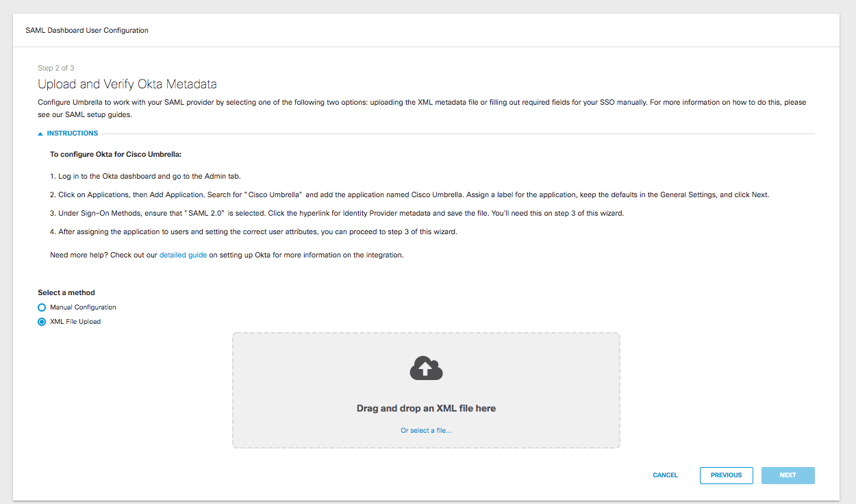
Task: Click the Next button
Action: click(x=788, y=475)
